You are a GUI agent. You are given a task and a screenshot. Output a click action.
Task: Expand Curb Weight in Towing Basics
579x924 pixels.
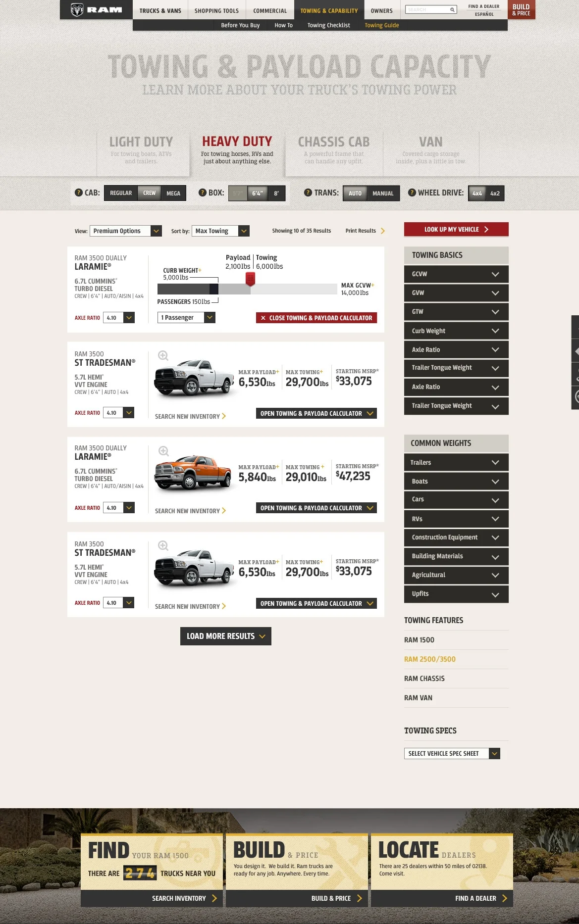click(456, 331)
